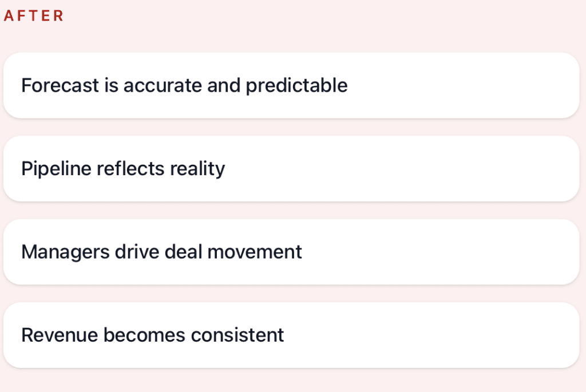Click empty right side of Revenue card
The width and height of the screenshot is (586, 392).
pyautogui.click(x=486, y=335)
